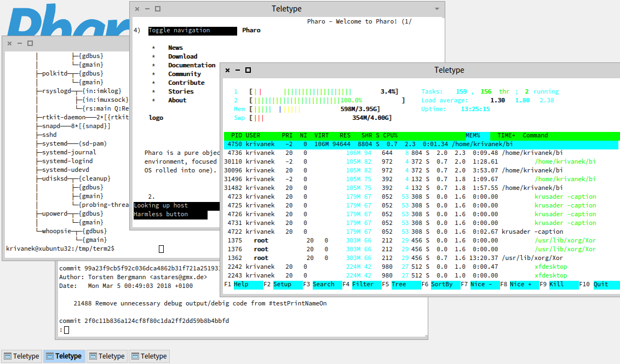Click F10 Quit in htop footer
620x364 pixels.
(x=599, y=285)
